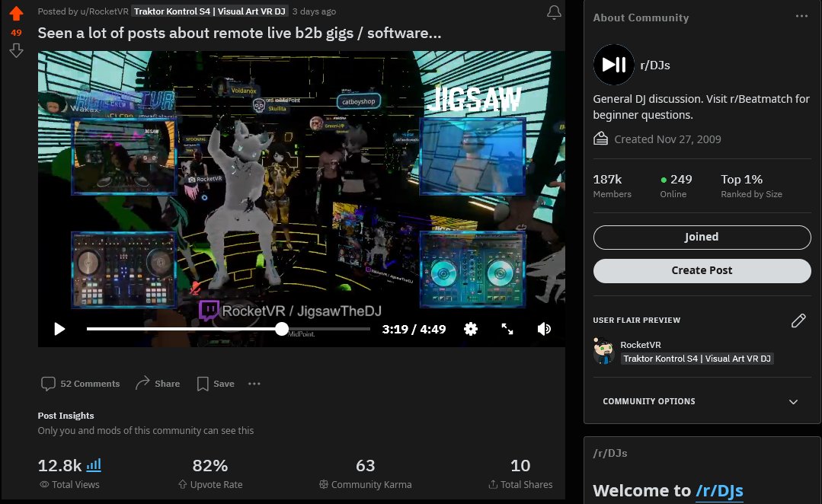
Task: Mute the video volume
Action: coord(544,329)
